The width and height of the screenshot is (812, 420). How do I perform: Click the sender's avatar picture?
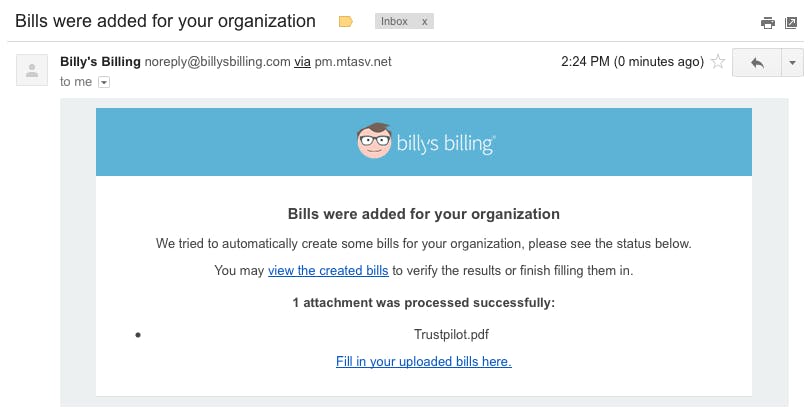click(32, 70)
